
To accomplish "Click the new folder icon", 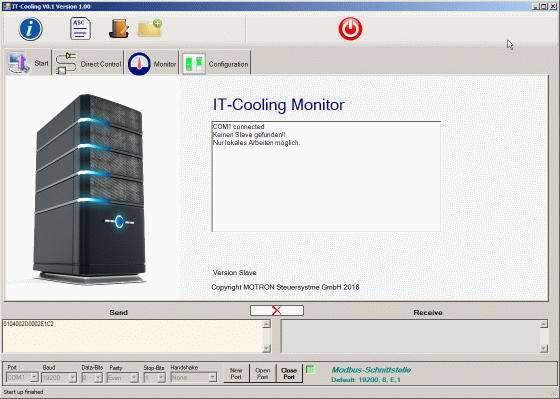I will (x=150, y=28).
